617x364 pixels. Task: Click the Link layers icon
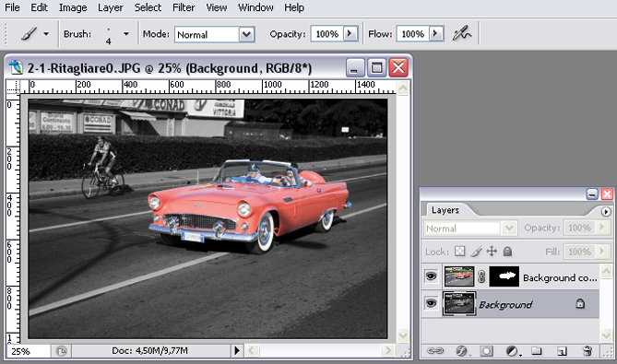coord(434,350)
